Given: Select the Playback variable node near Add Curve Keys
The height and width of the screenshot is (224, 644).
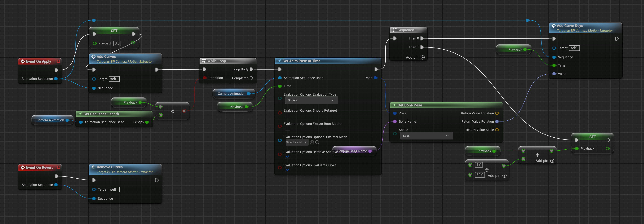Looking at the screenshot, I should click(x=514, y=49).
